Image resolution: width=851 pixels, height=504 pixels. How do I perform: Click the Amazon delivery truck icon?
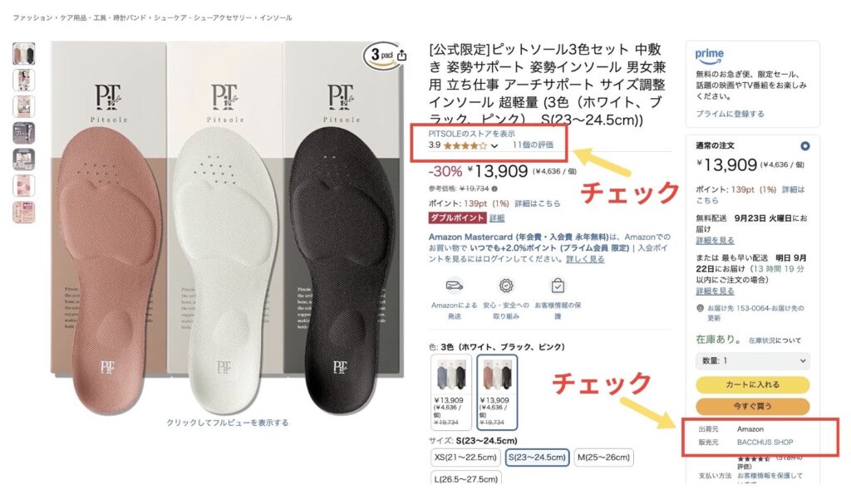coord(455,285)
